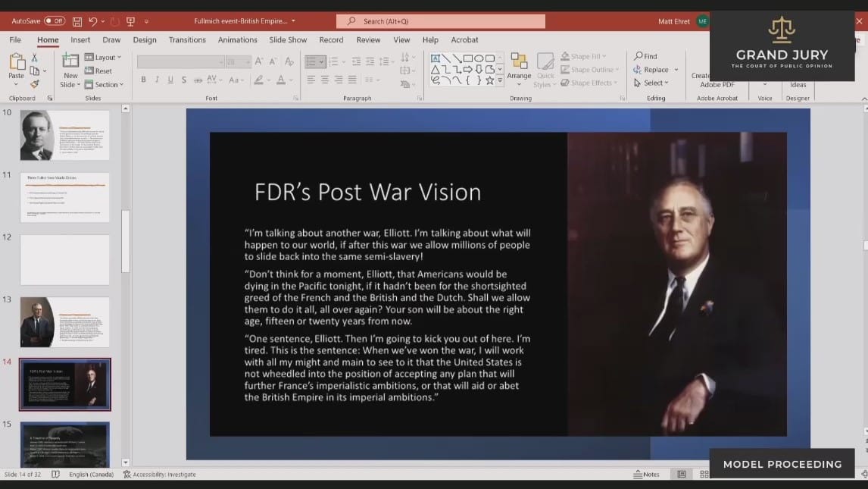The width and height of the screenshot is (868, 489).
Task: Toggle Bold formatting
Action: 143,80
